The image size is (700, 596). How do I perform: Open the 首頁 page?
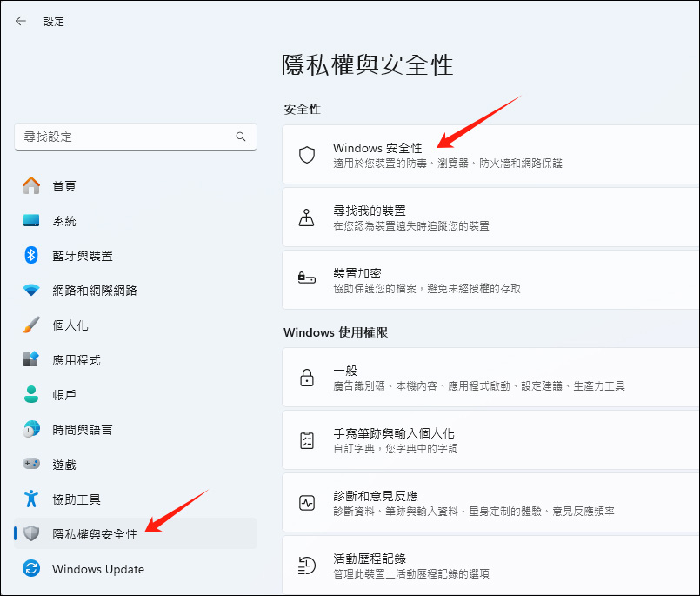click(x=63, y=186)
